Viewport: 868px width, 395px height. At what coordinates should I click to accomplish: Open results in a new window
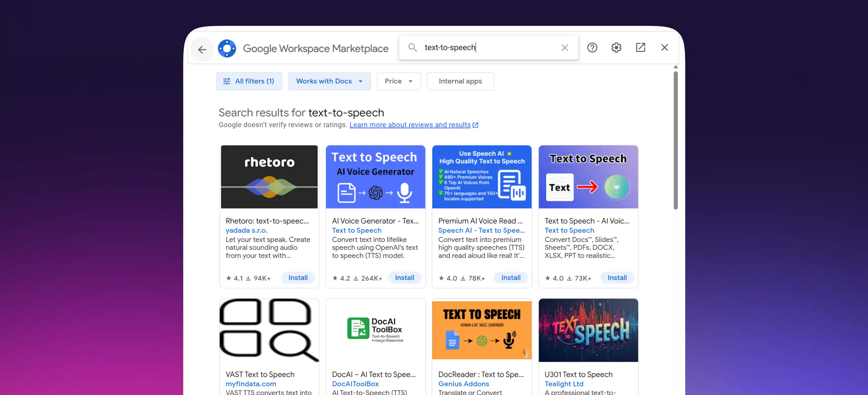(x=640, y=47)
